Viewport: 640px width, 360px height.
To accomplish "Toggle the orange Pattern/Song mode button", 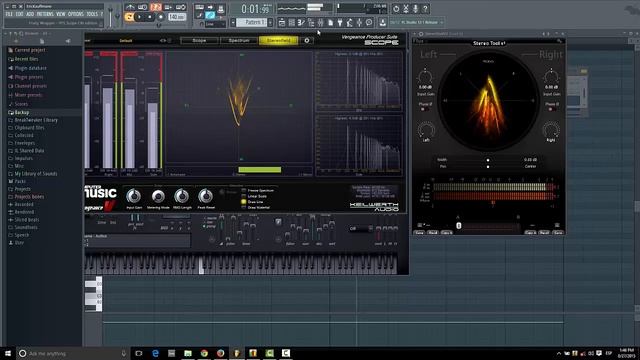I will click(129, 17).
